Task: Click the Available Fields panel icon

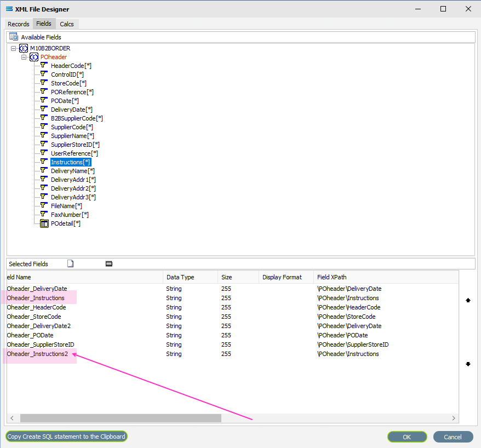Action: [x=14, y=37]
